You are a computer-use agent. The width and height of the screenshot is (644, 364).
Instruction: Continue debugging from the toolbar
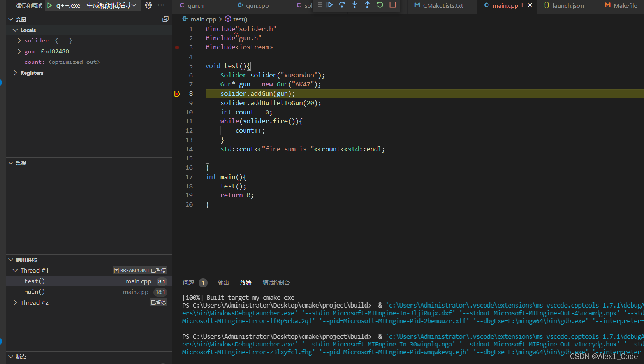[329, 5]
